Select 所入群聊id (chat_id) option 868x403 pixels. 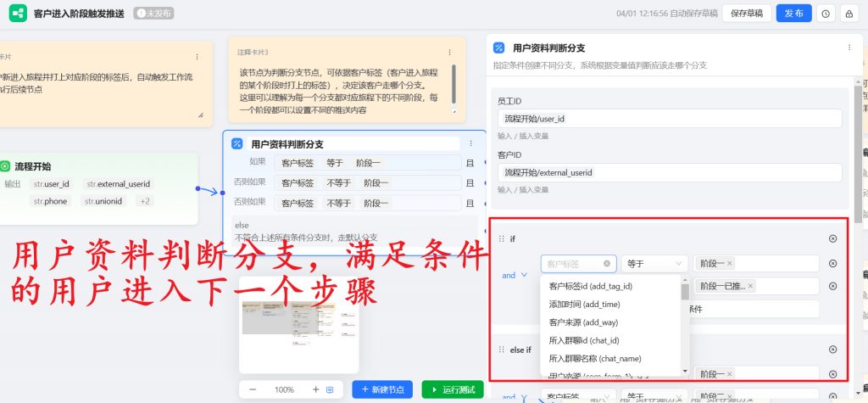(583, 340)
